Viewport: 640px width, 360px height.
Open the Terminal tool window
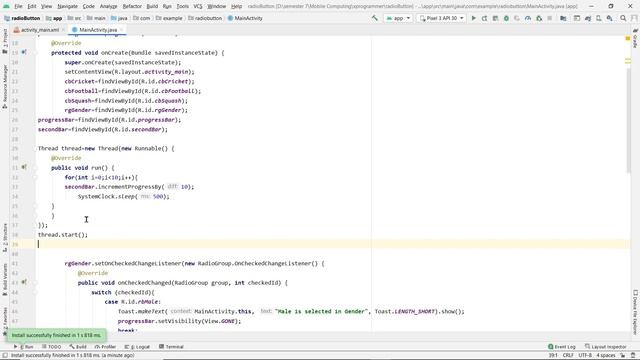coord(171,347)
